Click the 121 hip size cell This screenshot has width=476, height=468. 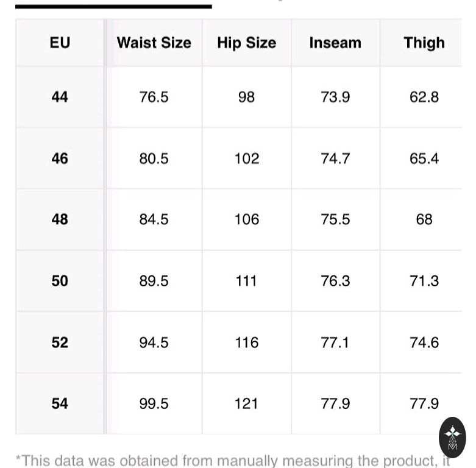[x=246, y=403]
